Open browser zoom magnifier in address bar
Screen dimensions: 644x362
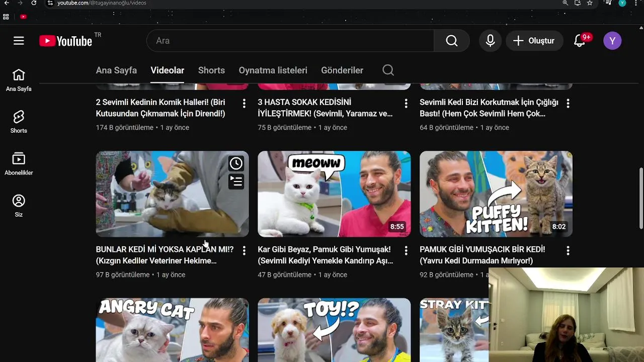(x=566, y=3)
